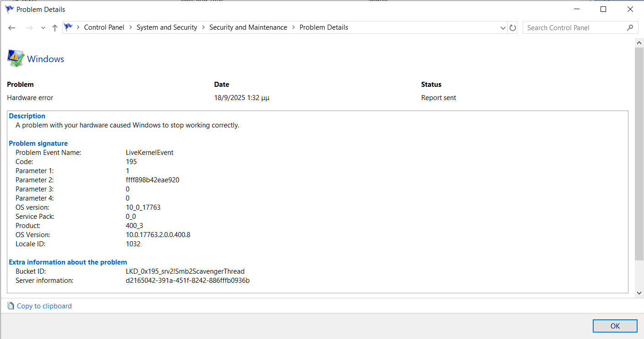Go back using the Back arrow

(12, 28)
